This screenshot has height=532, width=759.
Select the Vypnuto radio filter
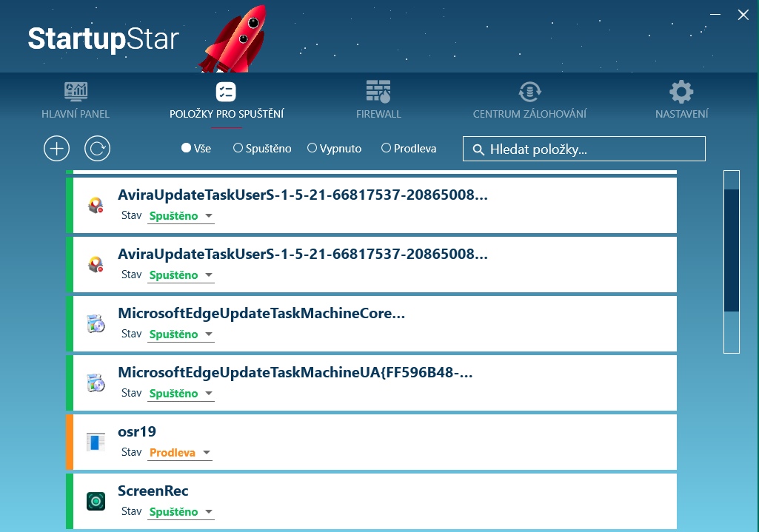(x=312, y=148)
